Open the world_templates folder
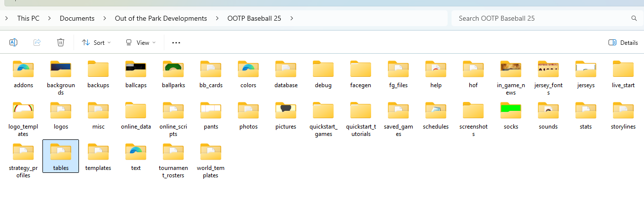644x198 pixels. pyautogui.click(x=211, y=161)
